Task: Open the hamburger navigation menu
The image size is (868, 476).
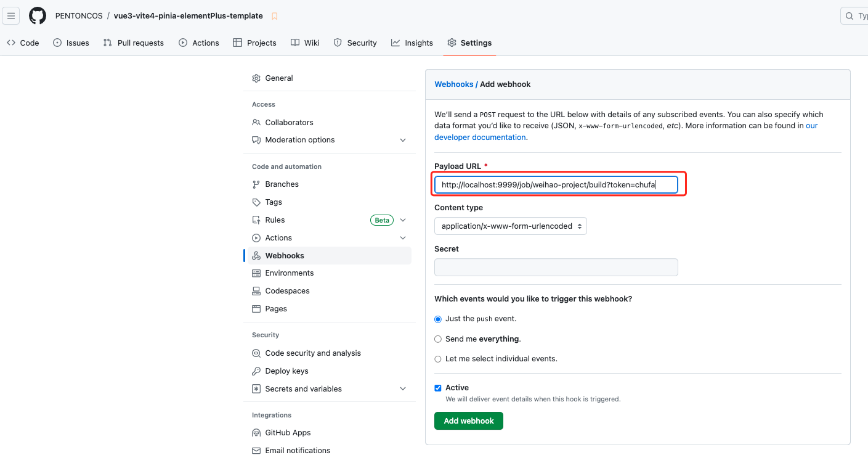Action: point(11,16)
